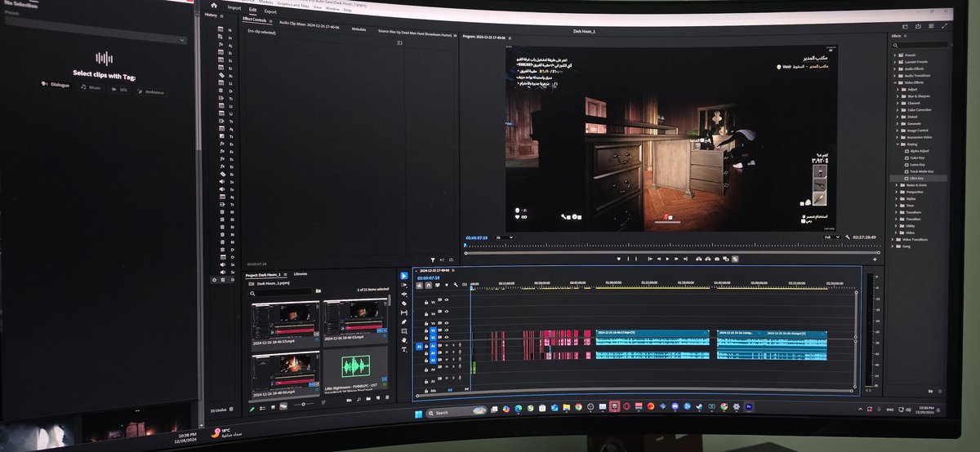The image size is (980, 452).
Task: Click the timeline playhead timecode 00:00:07:18
Action: tap(428, 277)
